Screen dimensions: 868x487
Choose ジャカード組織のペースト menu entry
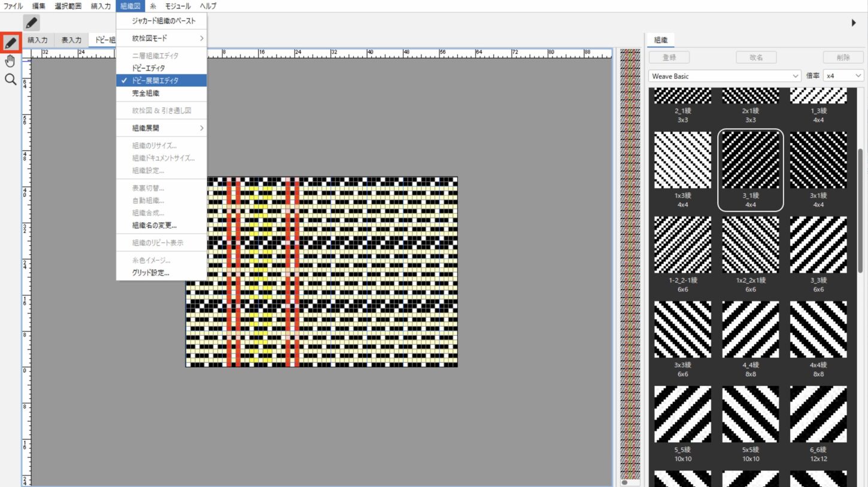click(162, 21)
